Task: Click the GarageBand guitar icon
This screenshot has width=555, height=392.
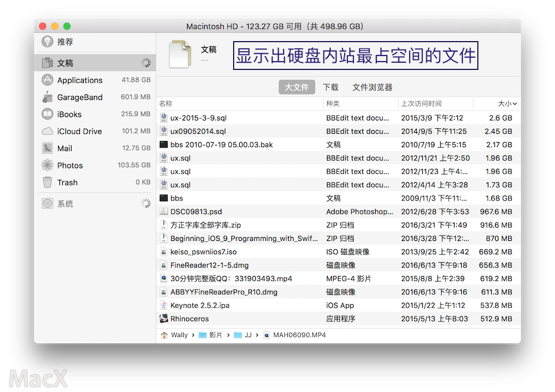Action: point(47,97)
